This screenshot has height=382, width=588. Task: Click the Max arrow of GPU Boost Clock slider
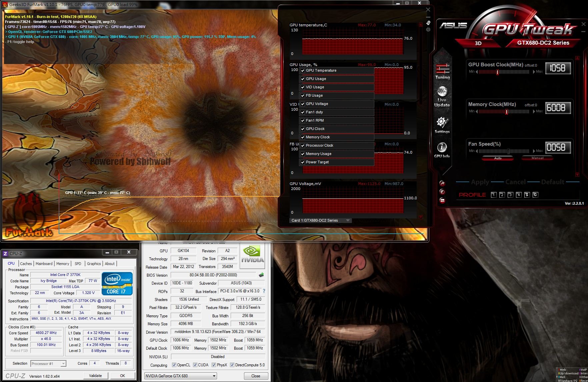tap(534, 72)
